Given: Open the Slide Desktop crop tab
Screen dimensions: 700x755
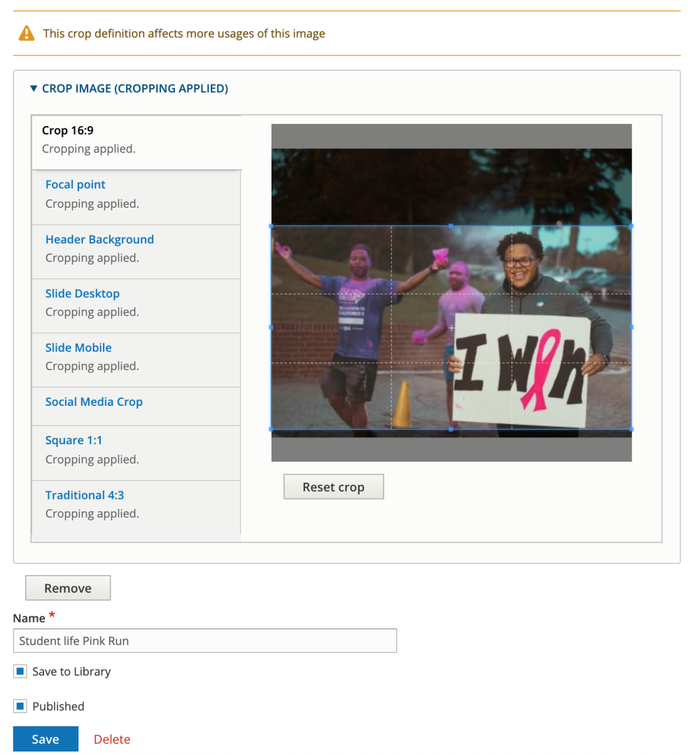Looking at the screenshot, I should [x=136, y=306].
